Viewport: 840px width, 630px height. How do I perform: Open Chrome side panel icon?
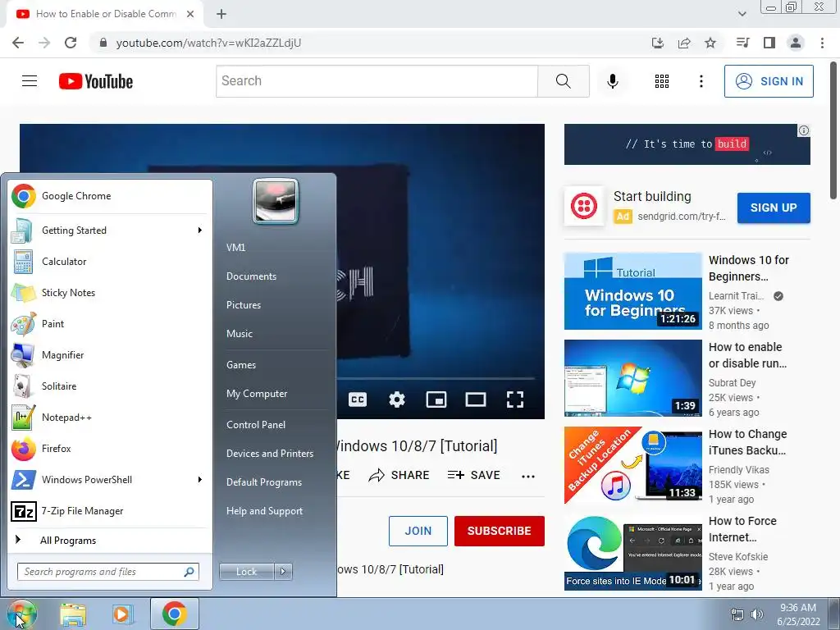769,43
